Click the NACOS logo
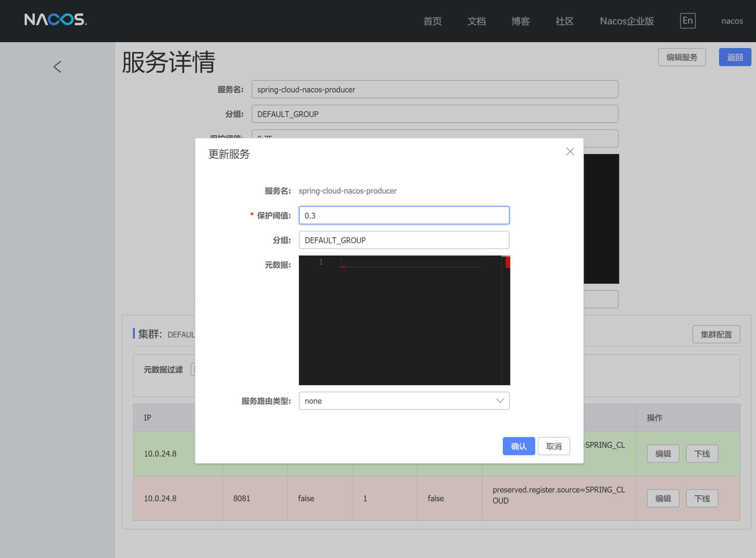The width and height of the screenshot is (756, 558). 56,20
